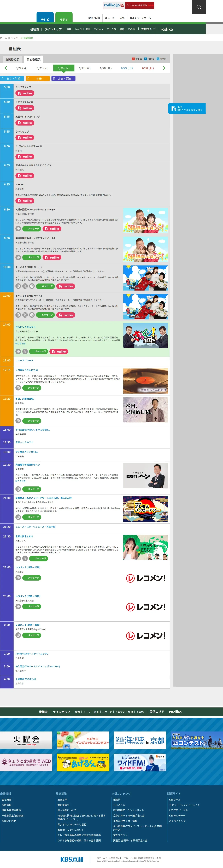Open website globe icon for 蛤御門のヘン
This screenshot has height=868, width=223.
click(x=18, y=489)
